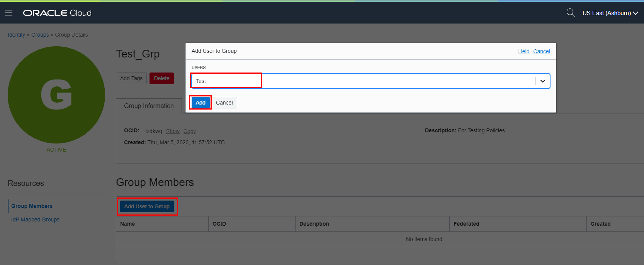
Task: Click the ACTIVE status label
Action: tap(56, 150)
